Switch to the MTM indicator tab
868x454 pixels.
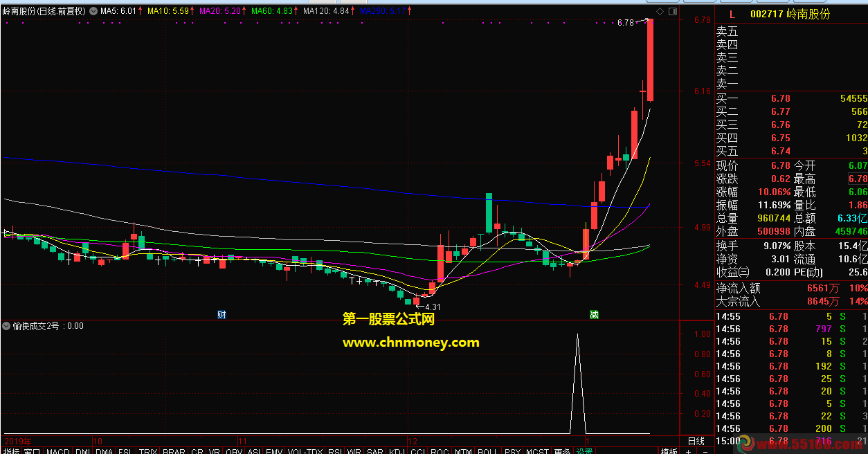coord(463,451)
